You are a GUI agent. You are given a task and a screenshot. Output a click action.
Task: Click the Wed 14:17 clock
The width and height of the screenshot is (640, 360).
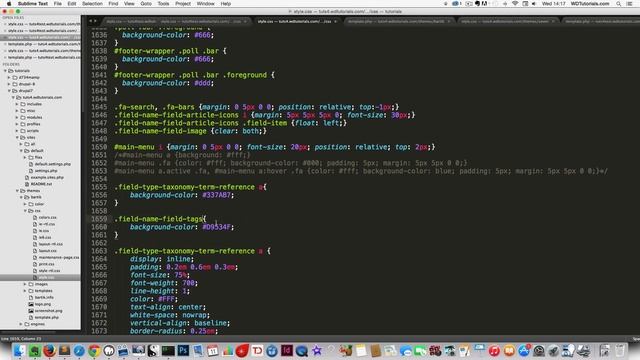553,4
